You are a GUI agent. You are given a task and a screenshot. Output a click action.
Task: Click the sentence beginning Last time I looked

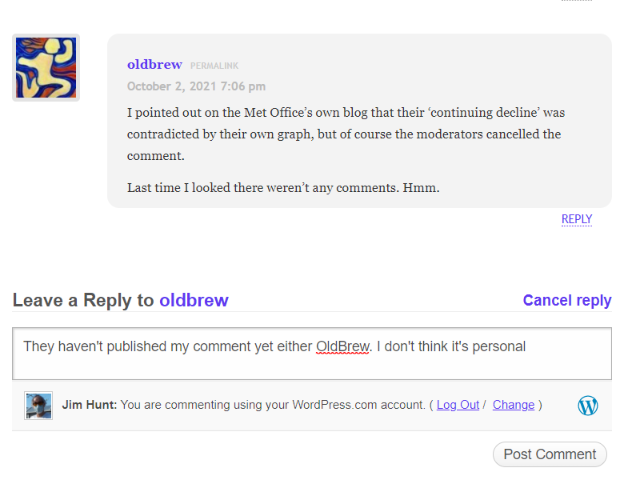point(283,187)
